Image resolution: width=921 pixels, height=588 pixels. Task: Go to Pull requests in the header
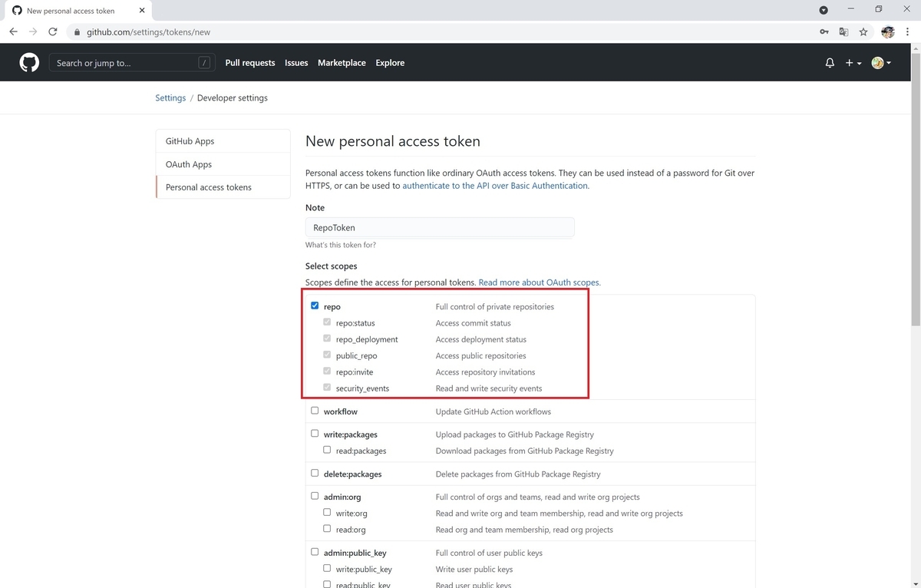coord(250,63)
